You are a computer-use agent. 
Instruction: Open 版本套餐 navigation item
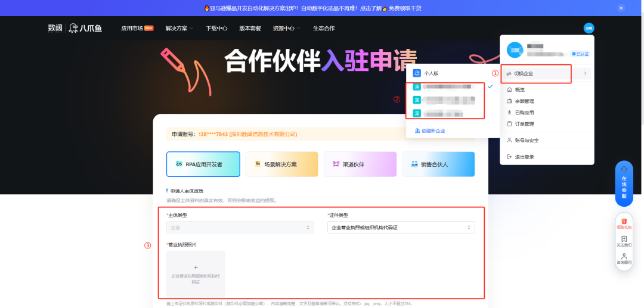250,29
